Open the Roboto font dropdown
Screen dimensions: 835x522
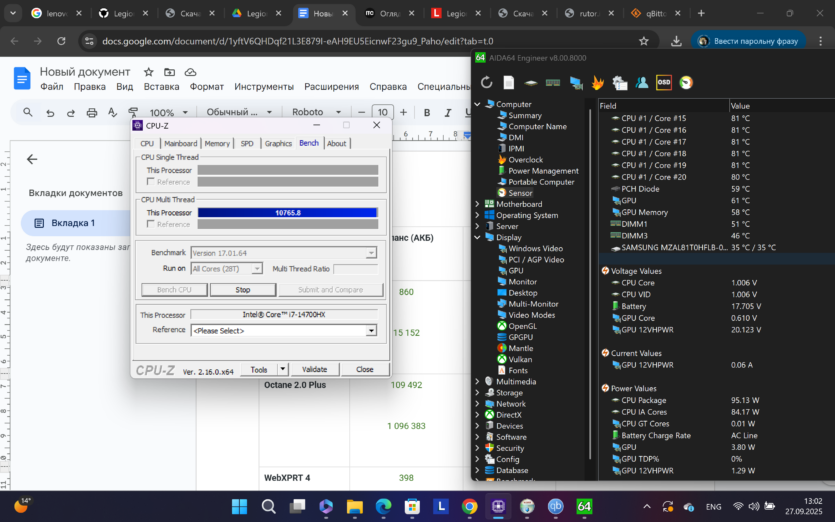(x=316, y=112)
